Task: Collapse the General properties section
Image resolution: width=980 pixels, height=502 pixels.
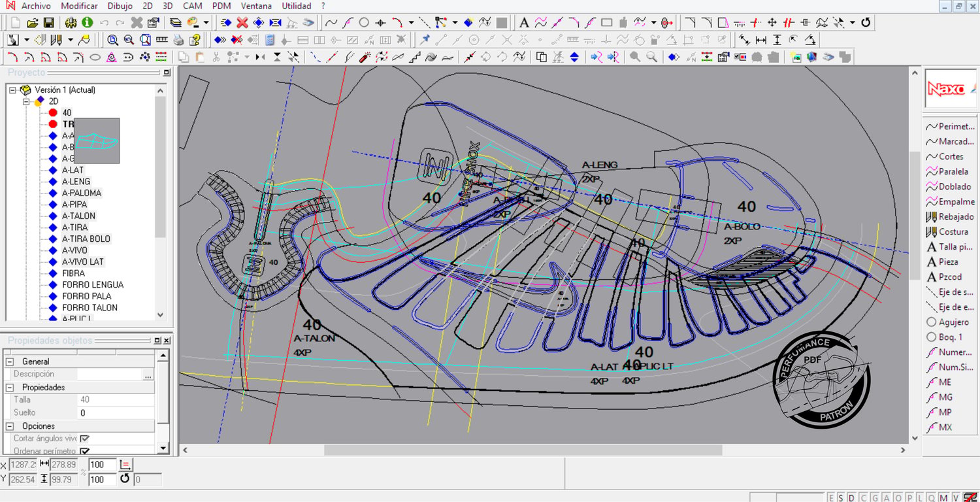Action: pos(9,361)
